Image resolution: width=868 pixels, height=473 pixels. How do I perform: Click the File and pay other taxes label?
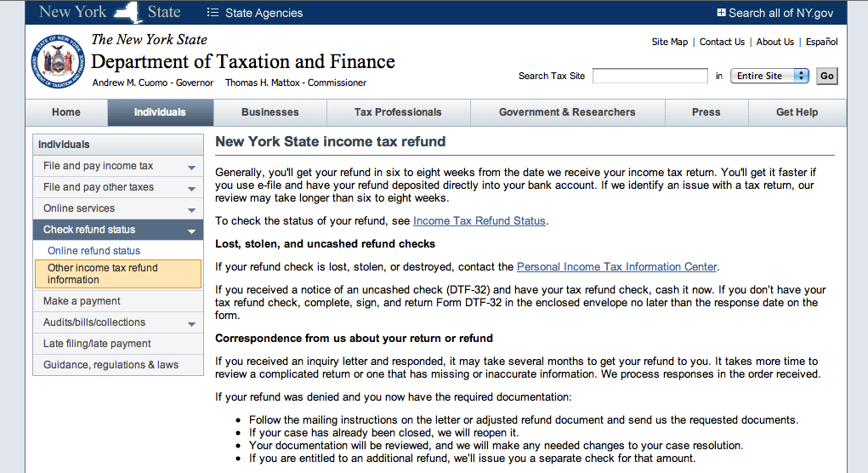99,187
